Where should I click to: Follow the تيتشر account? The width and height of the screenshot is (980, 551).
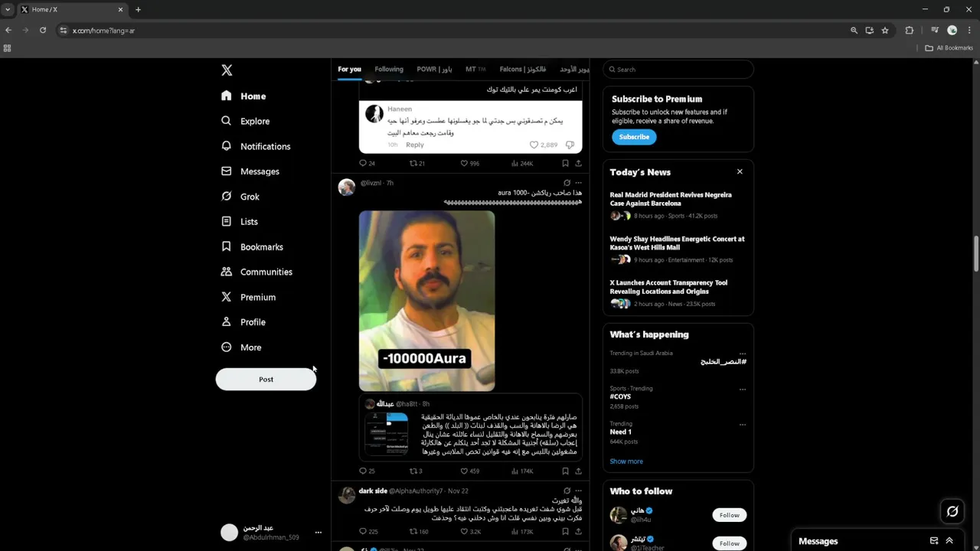click(x=729, y=543)
